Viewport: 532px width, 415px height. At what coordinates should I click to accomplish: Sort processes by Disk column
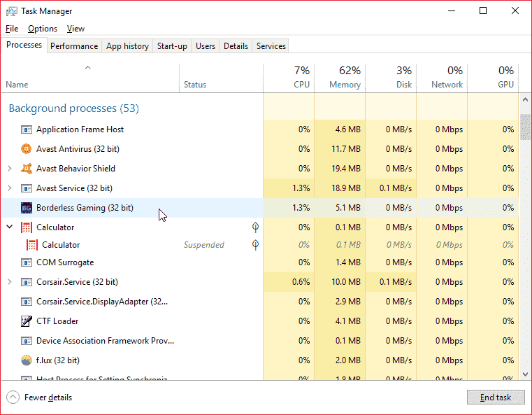coord(391,78)
